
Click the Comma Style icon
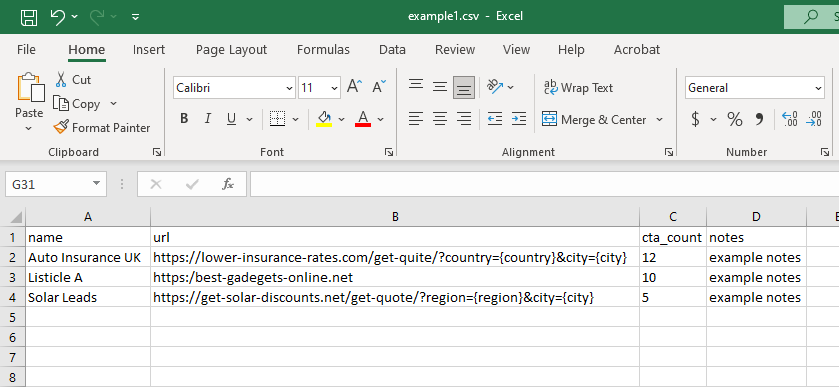click(x=759, y=119)
